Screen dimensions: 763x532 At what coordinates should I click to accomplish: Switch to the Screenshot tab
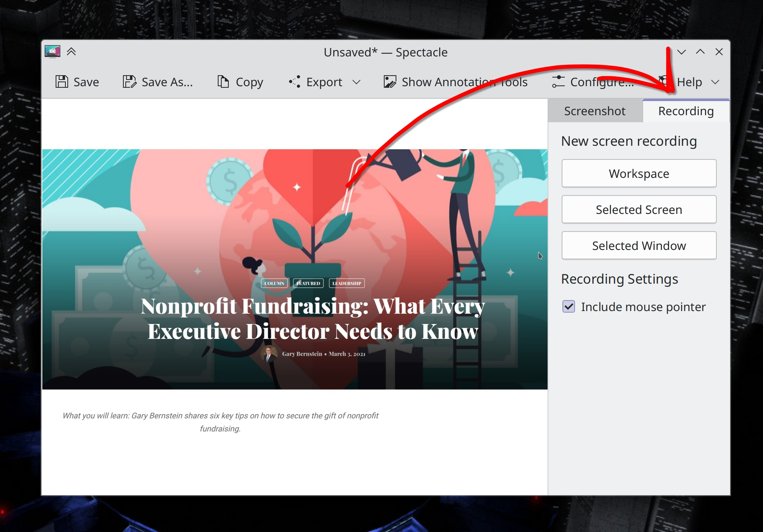[x=595, y=111]
